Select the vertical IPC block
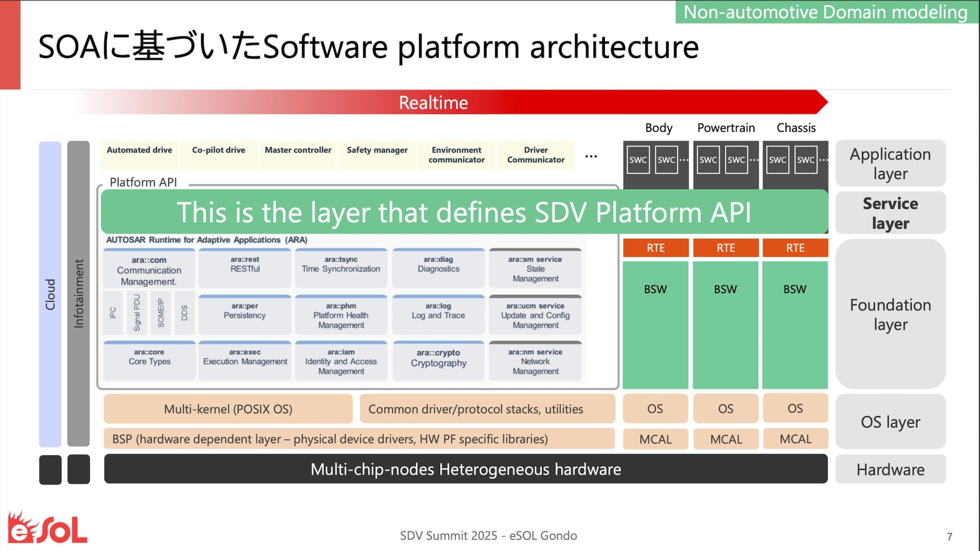This screenshot has width=980, height=551. click(113, 313)
